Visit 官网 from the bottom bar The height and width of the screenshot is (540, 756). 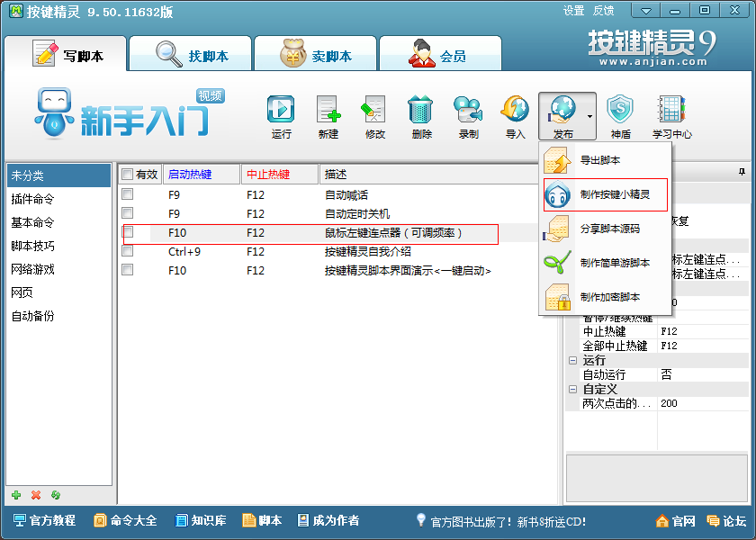click(676, 521)
